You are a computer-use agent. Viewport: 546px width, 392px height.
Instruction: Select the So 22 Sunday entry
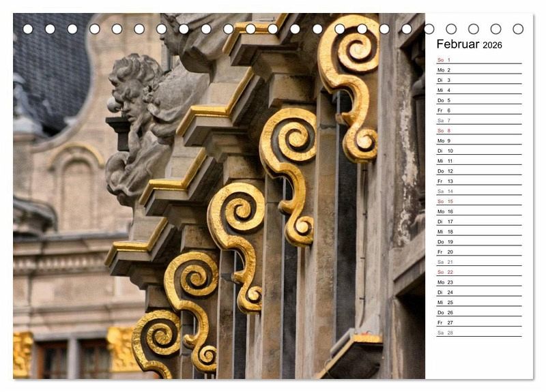(x=478, y=272)
